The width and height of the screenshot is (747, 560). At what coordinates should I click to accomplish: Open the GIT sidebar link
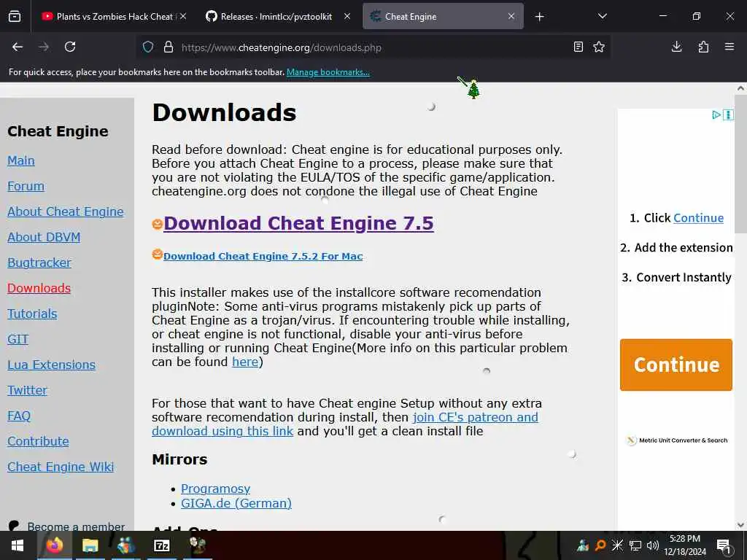click(x=18, y=339)
